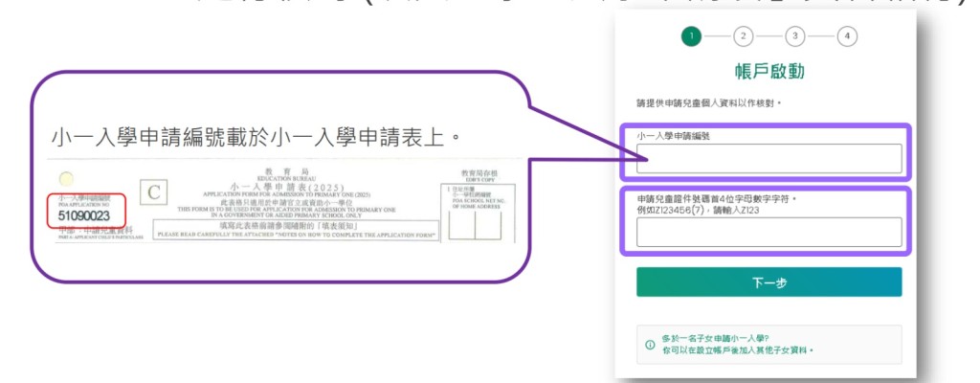Select step 2 in the progress indicator

coord(743,36)
